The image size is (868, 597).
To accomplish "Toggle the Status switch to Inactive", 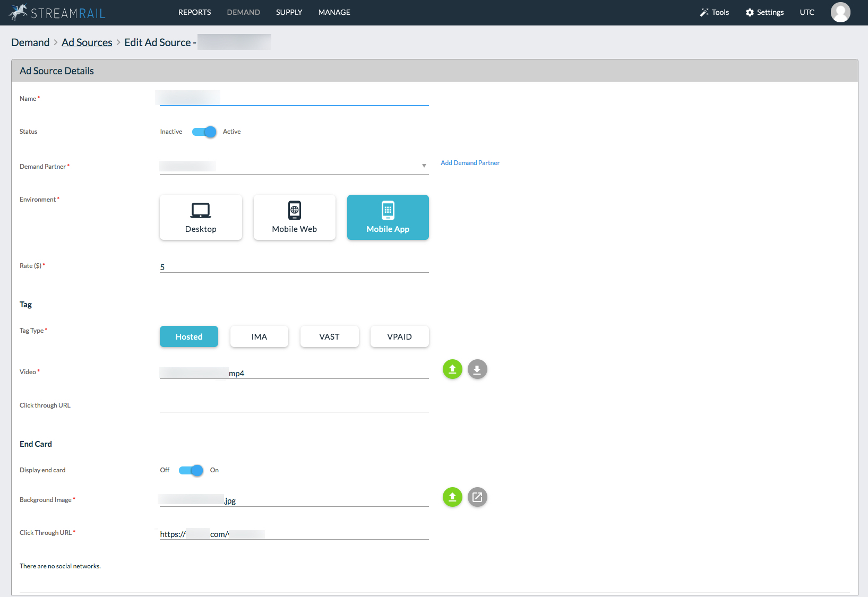I will point(203,132).
